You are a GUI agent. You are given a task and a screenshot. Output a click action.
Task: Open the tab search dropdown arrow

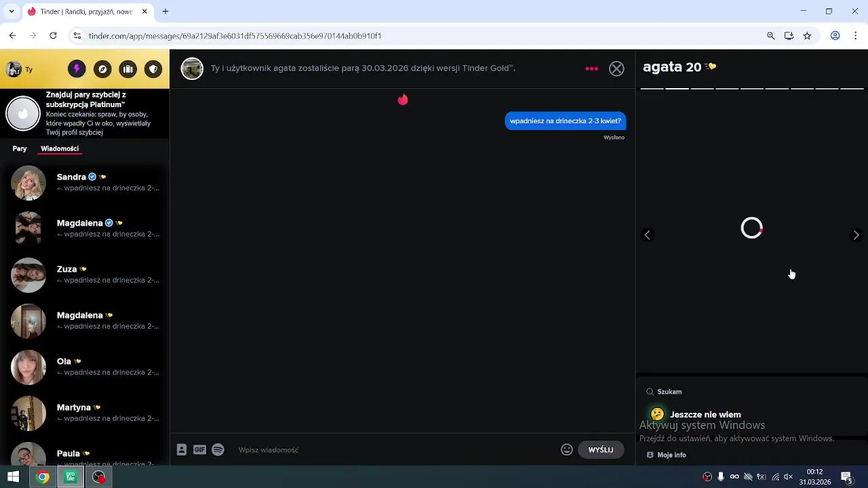click(12, 12)
